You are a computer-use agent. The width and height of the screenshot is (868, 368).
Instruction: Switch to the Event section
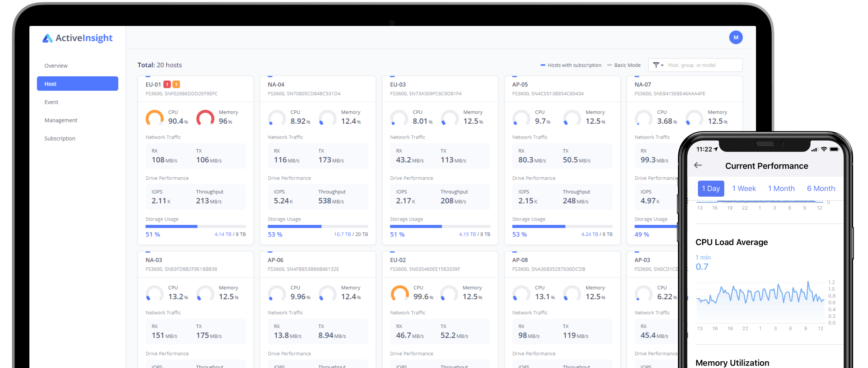click(x=51, y=102)
